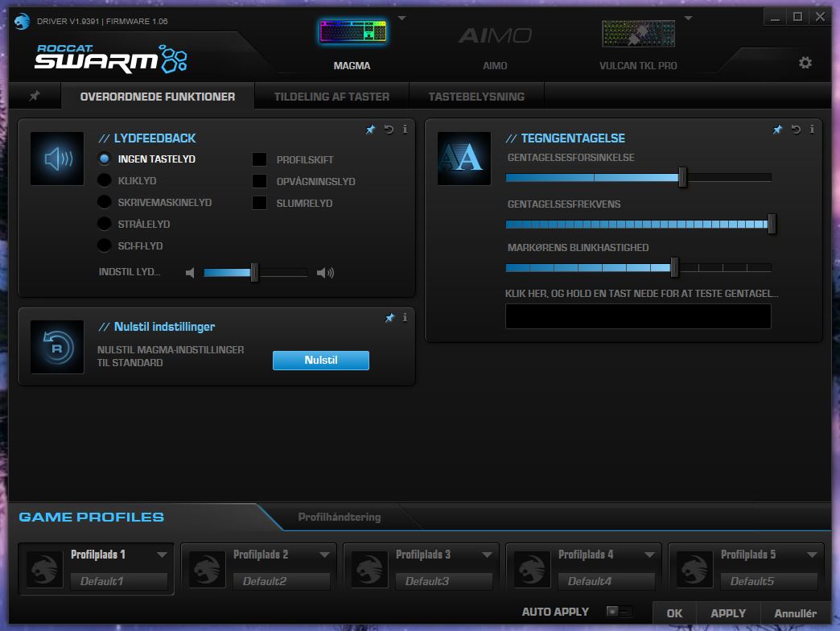Select the Magma keyboard device icon
This screenshot has height=631, width=840.
point(352,32)
